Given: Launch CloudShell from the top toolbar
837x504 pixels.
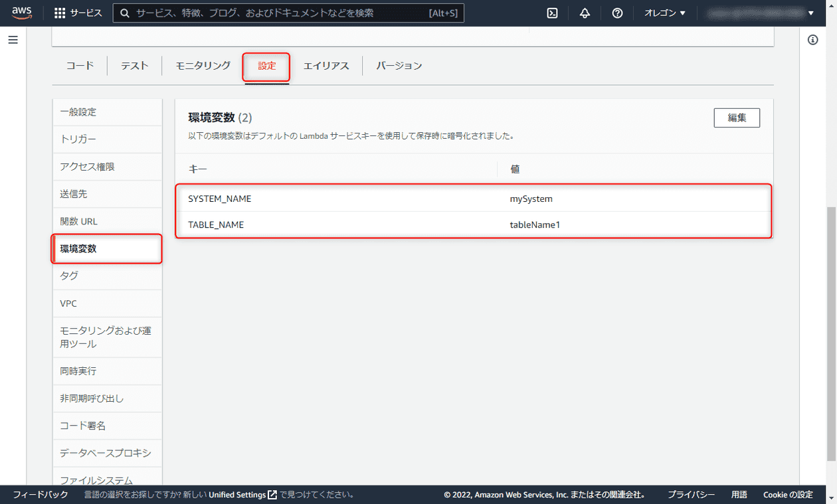Looking at the screenshot, I should [551, 12].
